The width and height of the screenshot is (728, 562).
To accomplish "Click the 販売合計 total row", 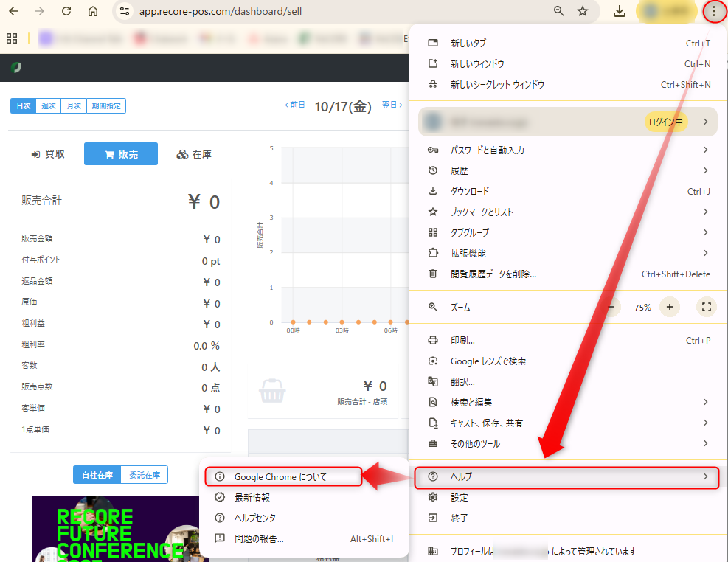I will pos(121,201).
